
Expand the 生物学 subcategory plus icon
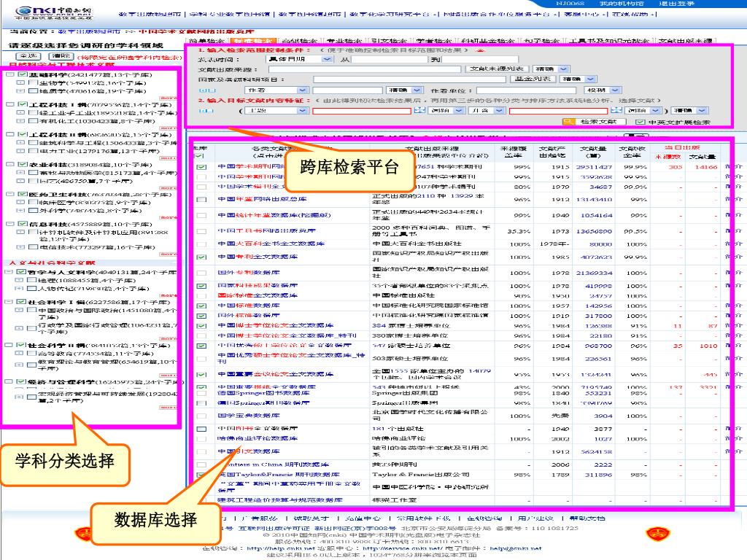[x=20, y=83]
